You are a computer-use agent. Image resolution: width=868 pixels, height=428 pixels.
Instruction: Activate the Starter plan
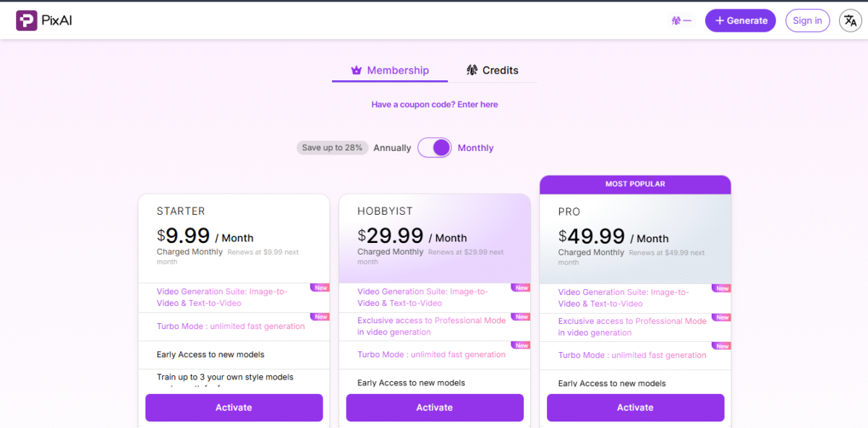[x=234, y=407]
